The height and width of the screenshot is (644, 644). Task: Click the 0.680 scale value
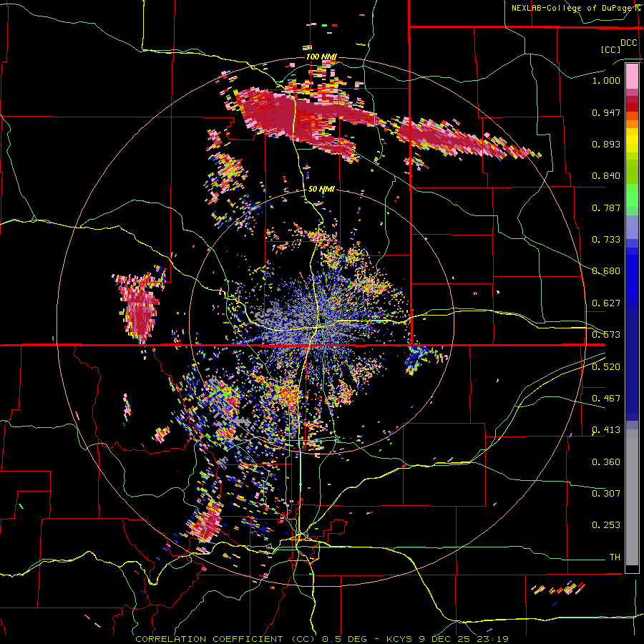tap(606, 271)
